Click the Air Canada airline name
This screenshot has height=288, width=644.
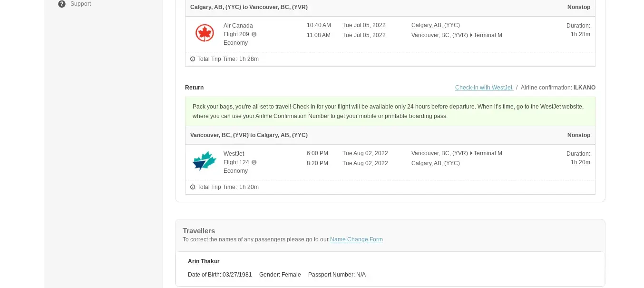tap(238, 26)
